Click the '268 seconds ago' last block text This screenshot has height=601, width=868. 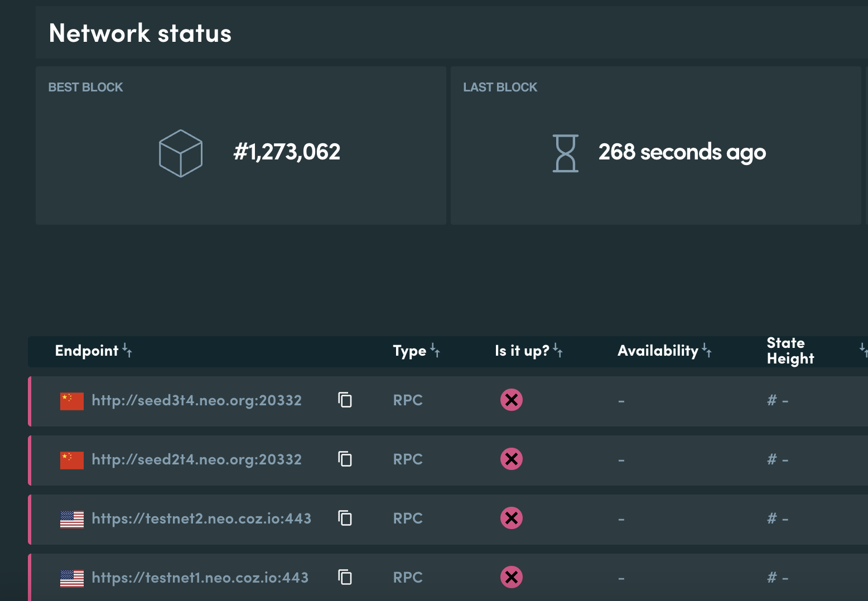pos(682,152)
